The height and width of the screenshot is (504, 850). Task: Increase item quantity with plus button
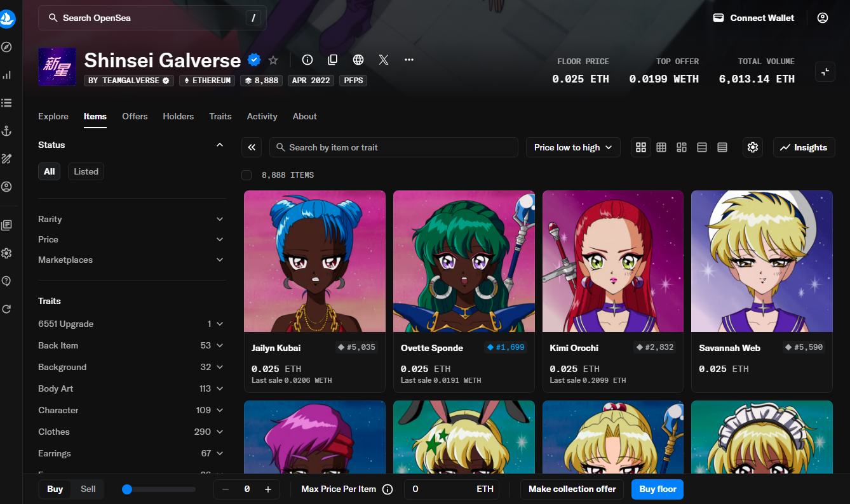268,489
